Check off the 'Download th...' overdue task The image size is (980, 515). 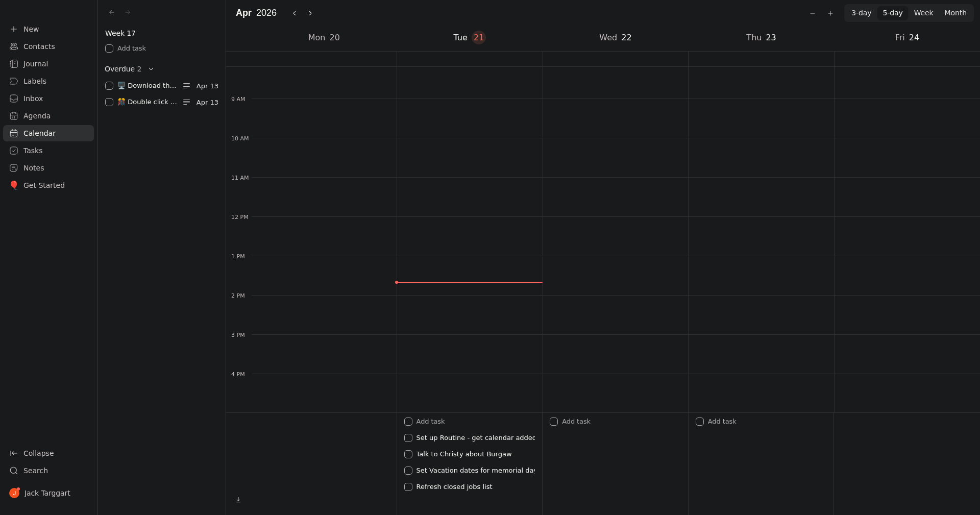point(109,86)
